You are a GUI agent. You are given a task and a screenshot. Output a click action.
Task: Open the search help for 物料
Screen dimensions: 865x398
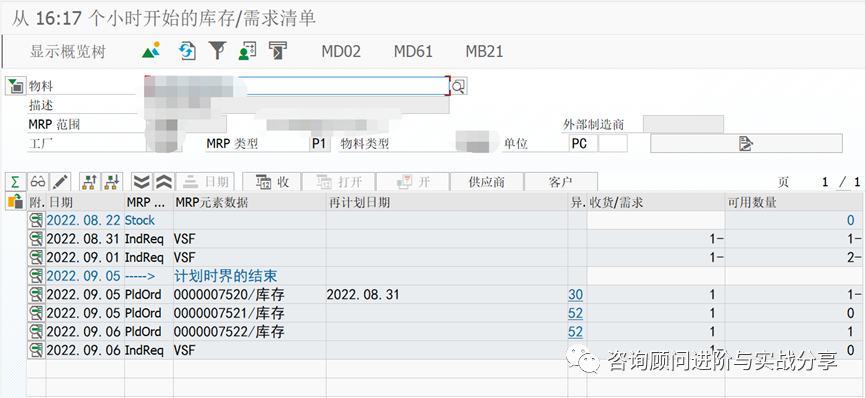click(x=459, y=86)
